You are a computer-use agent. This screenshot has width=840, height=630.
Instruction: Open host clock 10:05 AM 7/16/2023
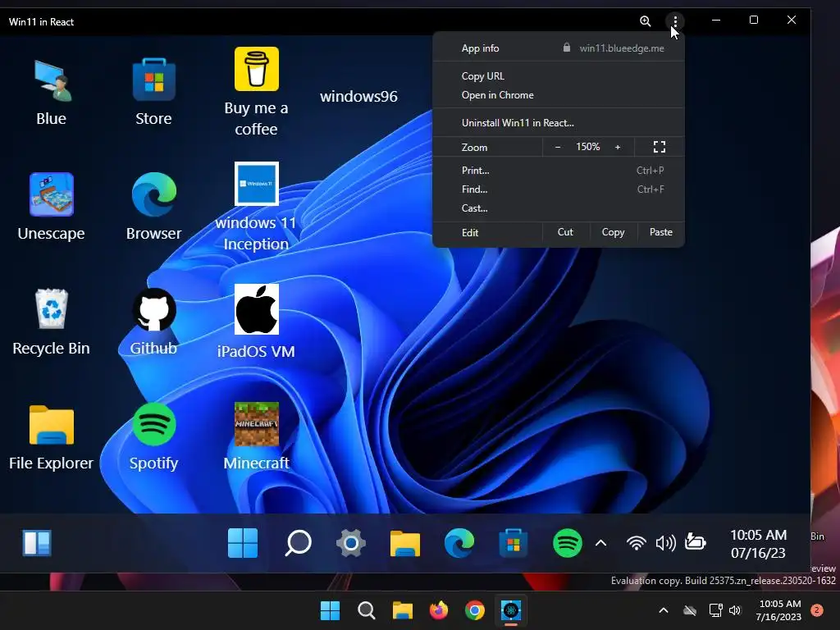[x=779, y=610]
